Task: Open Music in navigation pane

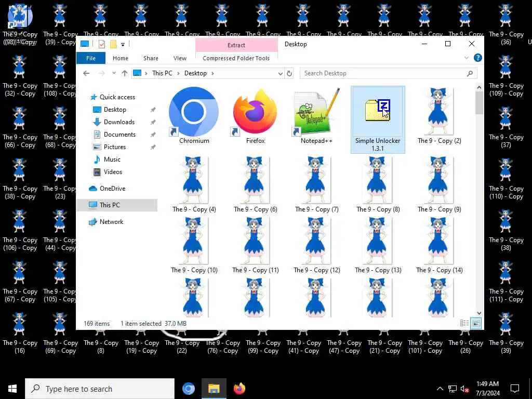Action: (112, 159)
